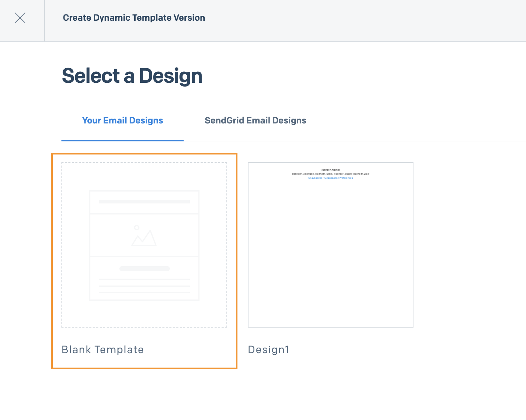This screenshot has height=420, width=526.
Task: Click the close X icon
Action: coord(20,18)
